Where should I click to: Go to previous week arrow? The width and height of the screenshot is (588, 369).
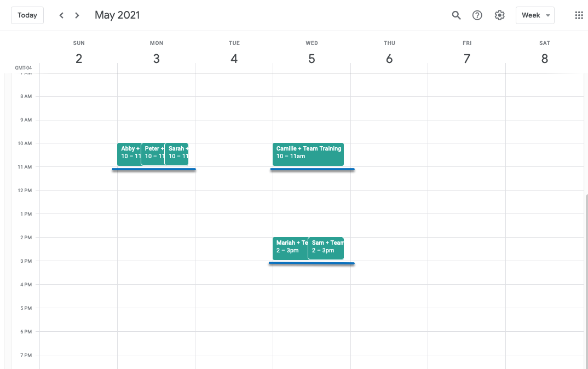coord(61,15)
